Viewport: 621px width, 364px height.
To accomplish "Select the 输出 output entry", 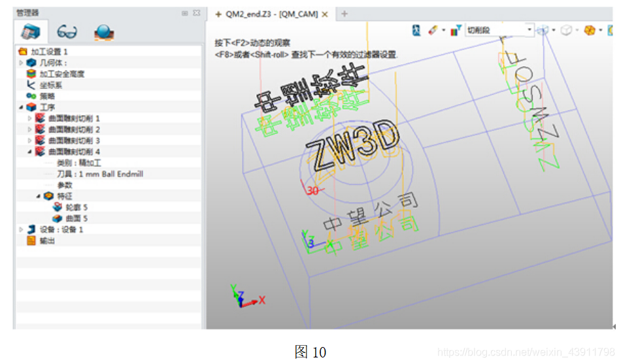I will pyautogui.click(x=47, y=240).
